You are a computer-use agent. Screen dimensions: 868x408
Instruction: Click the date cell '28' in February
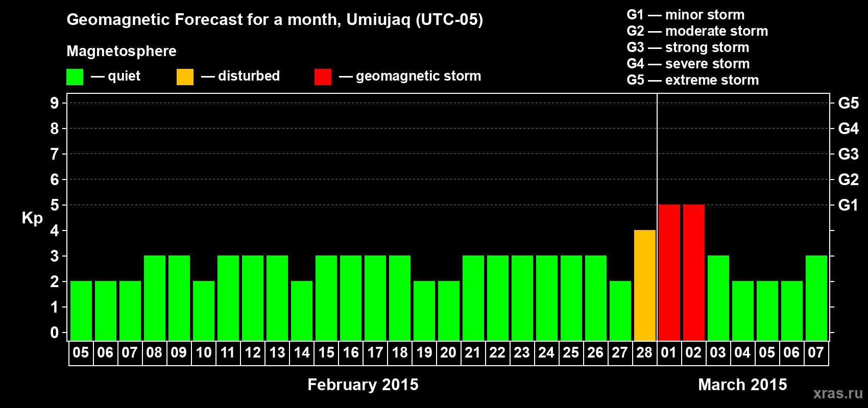645,353
